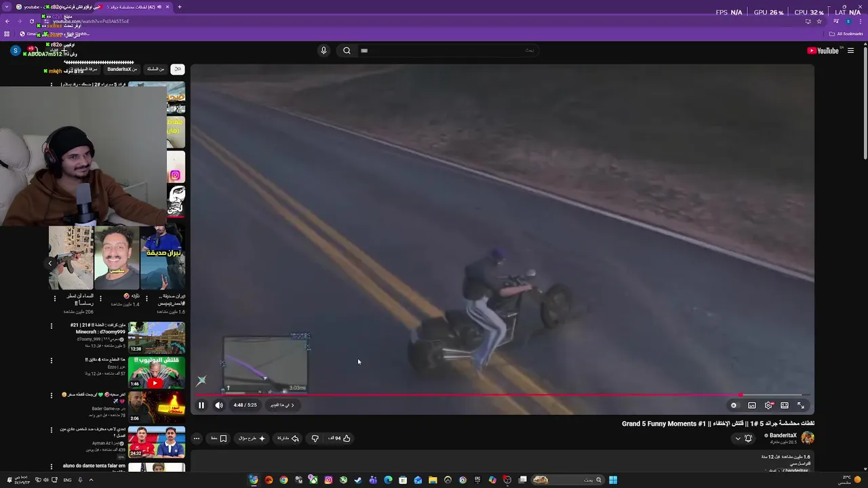Open the chapter button beside the timestamp

coord(282,405)
